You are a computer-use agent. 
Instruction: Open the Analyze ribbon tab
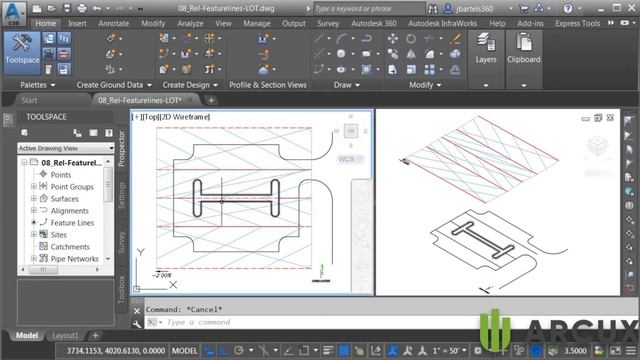(x=190, y=24)
